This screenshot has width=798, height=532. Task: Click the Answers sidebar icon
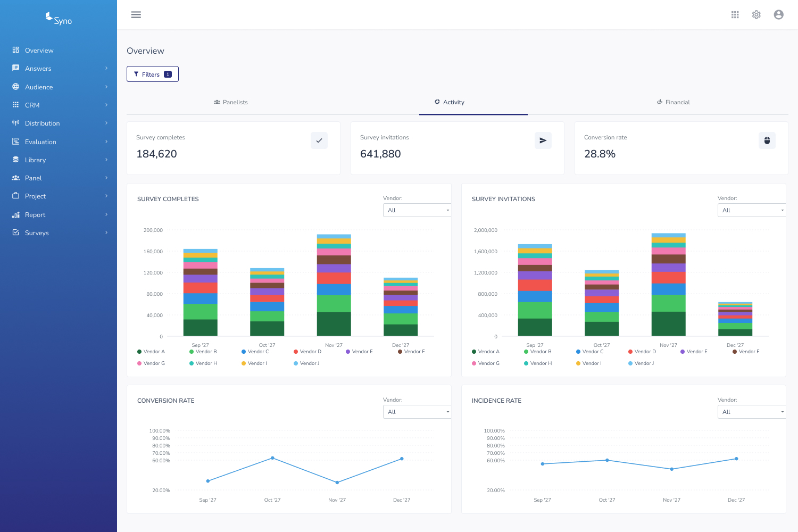[16, 68]
